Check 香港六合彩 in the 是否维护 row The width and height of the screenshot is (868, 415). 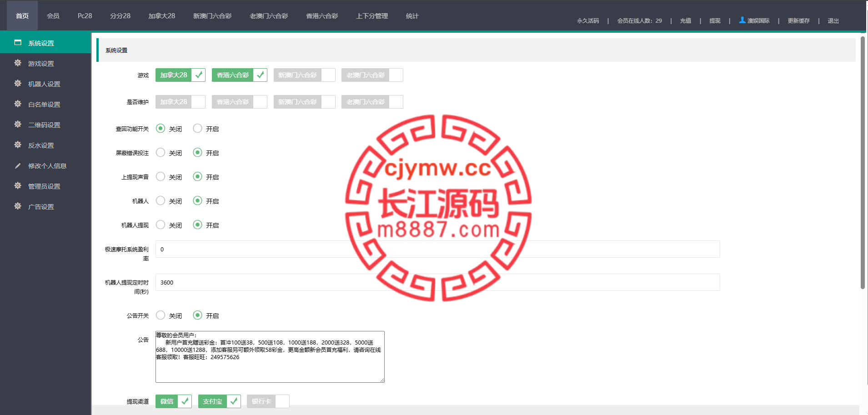coord(240,102)
